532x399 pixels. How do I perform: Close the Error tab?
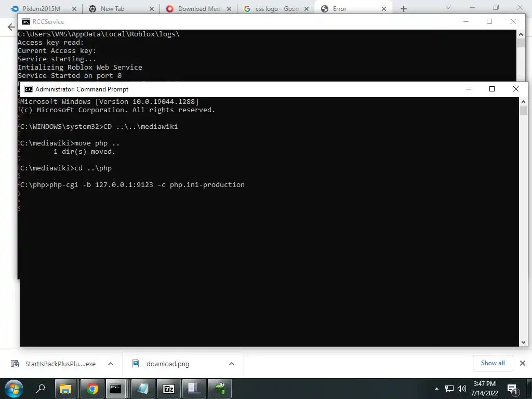(384, 9)
